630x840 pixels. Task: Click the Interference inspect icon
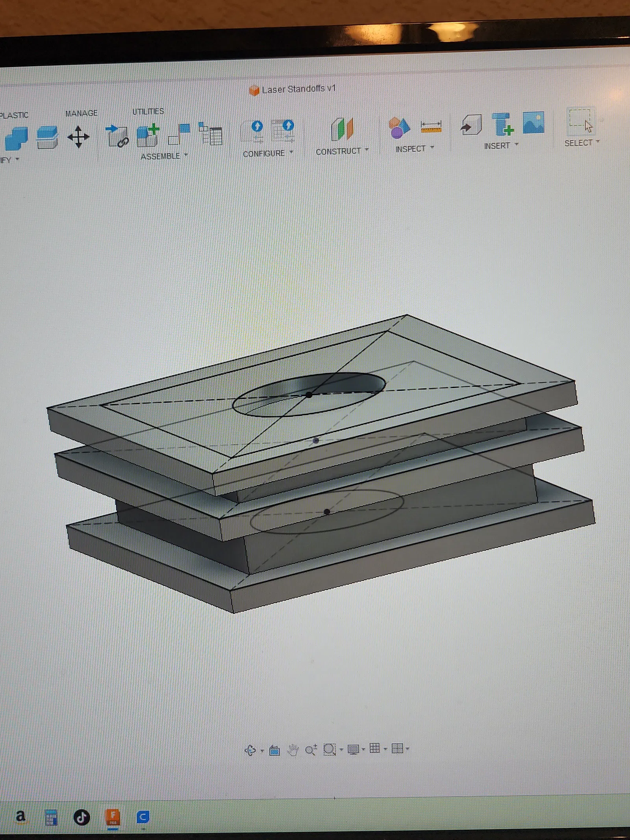click(399, 128)
